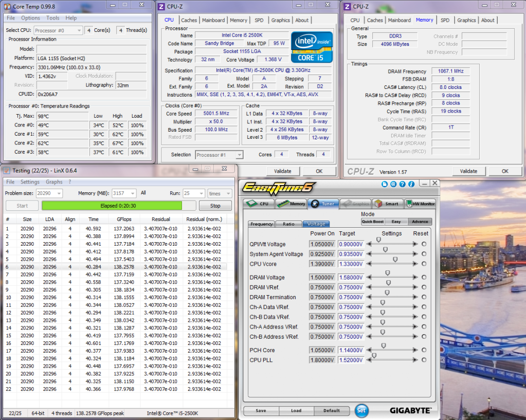Click the EasyTune6 question mark help icon
This screenshot has height=420, width=526.
[x=402, y=184]
